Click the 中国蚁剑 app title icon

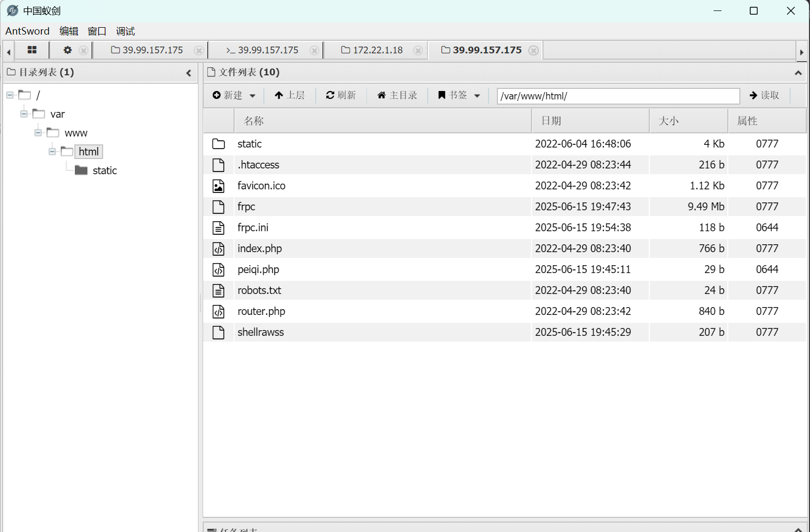(x=13, y=10)
